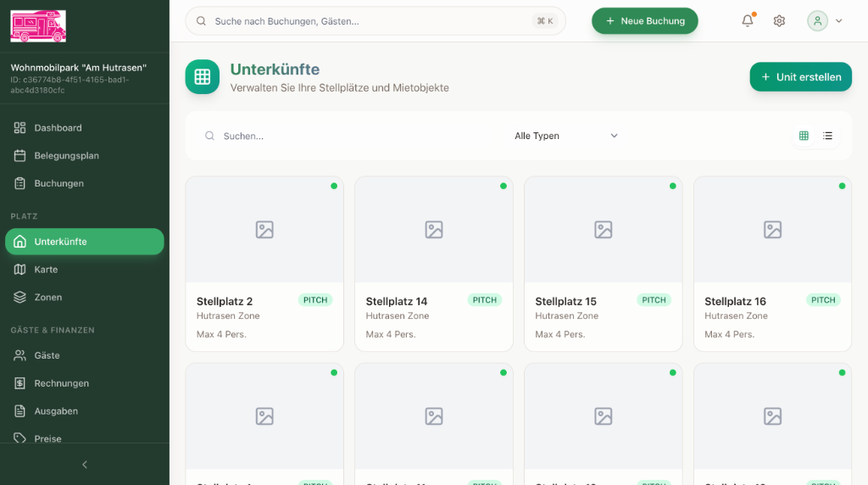The image size is (868, 485).
Task: Click the Suchen filter input field
Action: 356,136
